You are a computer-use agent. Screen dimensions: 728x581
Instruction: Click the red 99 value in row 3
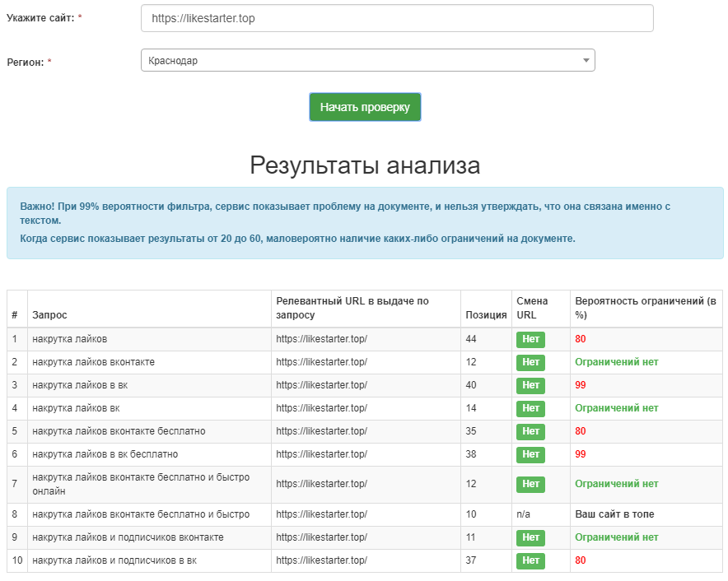click(581, 385)
